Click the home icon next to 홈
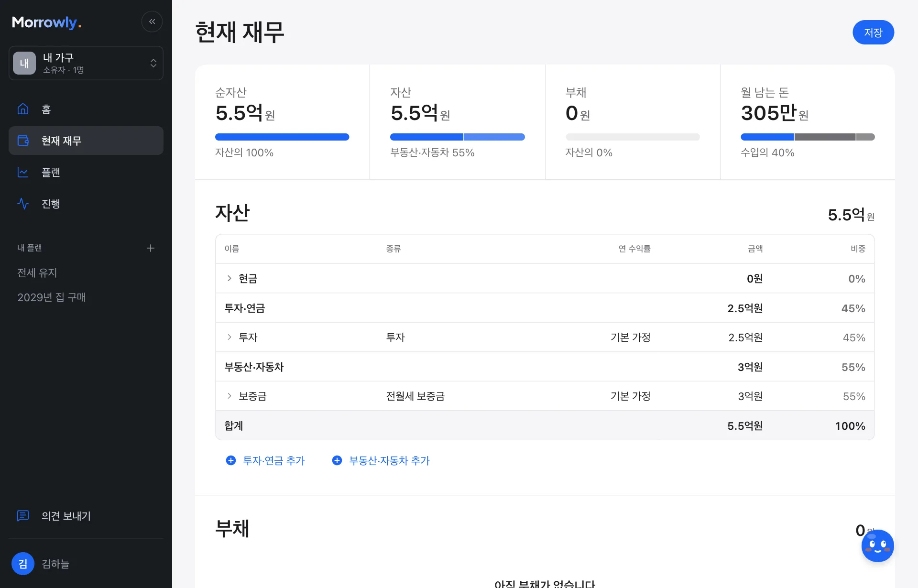 [x=23, y=109]
